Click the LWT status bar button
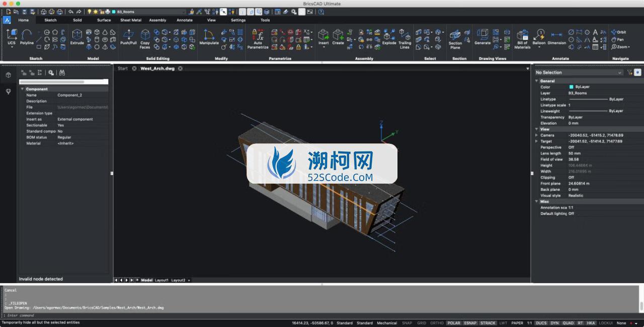The width and height of the screenshot is (644, 327). (504, 323)
